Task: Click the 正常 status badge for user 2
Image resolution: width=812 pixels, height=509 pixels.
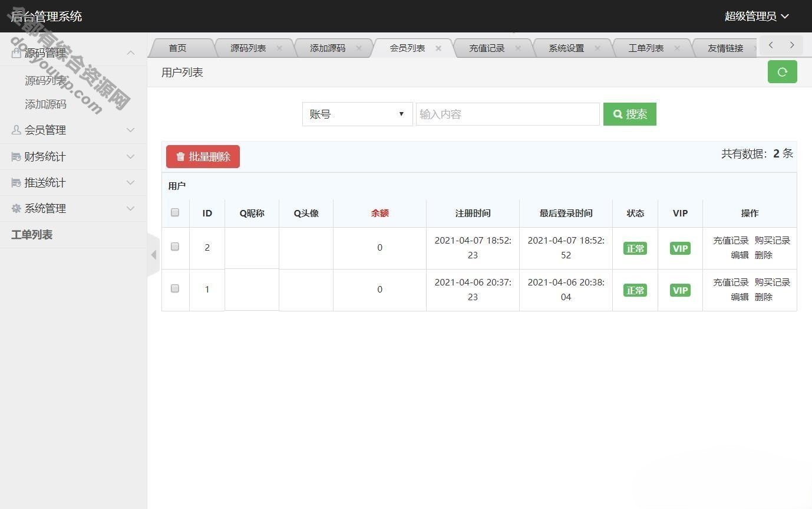Action: 635,248
